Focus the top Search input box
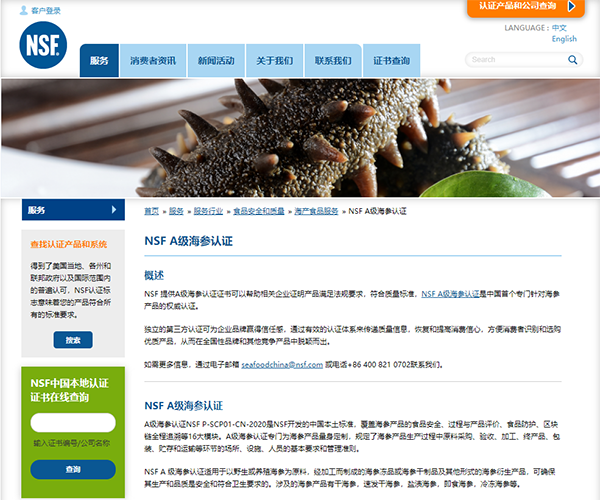This screenshot has width=600, height=500. (514, 60)
